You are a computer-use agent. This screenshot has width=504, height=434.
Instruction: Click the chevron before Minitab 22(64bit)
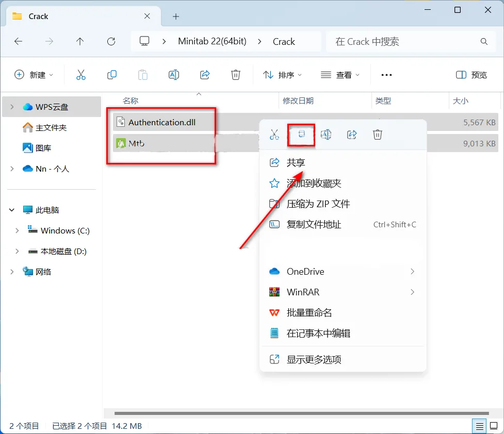[x=164, y=41]
